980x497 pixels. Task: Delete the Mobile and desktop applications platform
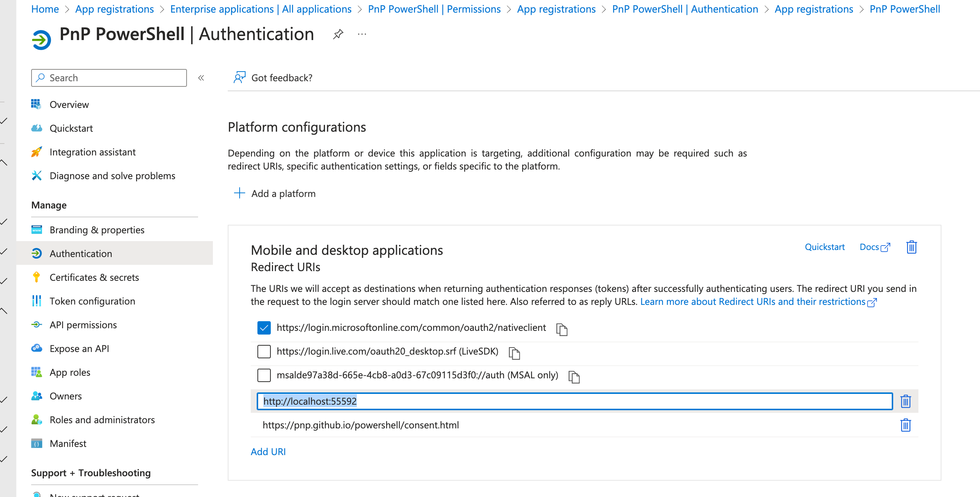[911, 247]
